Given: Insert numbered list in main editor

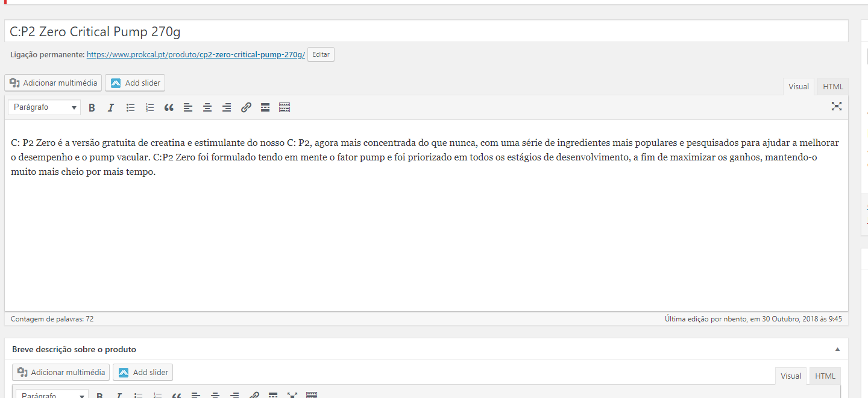Looking at the screenshot, I should tap(149, 107).
